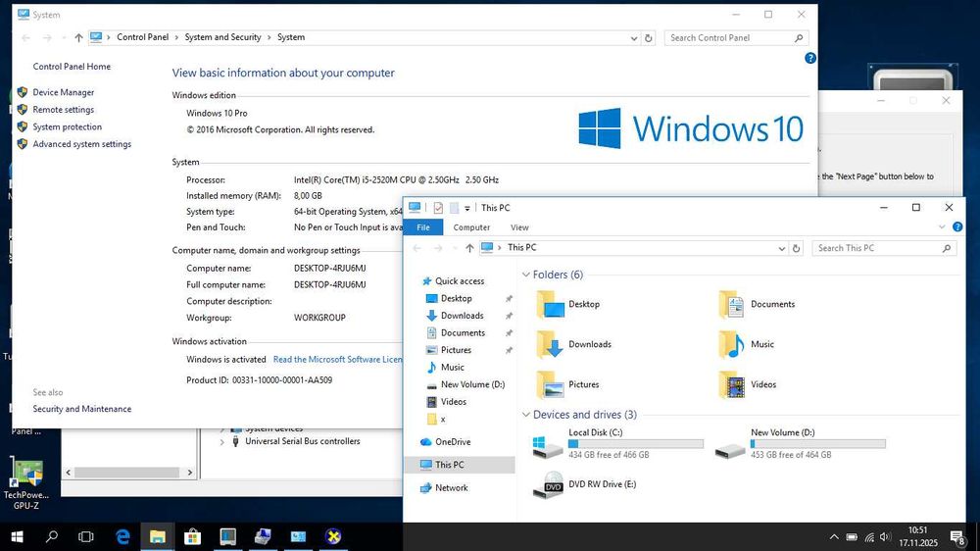Open This PC address bar dropdown
Image resolution: width=980 pixels, height=551 pixels.
pyautogui.click(x=781, y=248)
